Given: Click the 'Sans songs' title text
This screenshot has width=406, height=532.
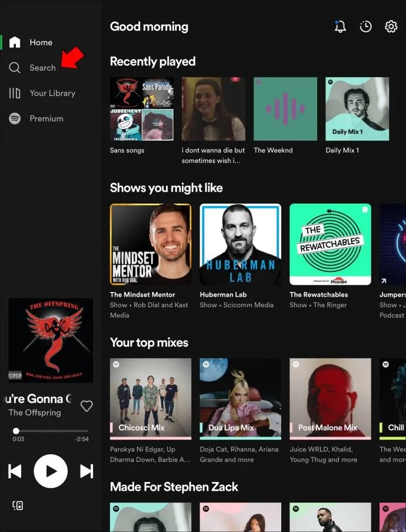Looking at the screenshot, I should tap(127, 150).
